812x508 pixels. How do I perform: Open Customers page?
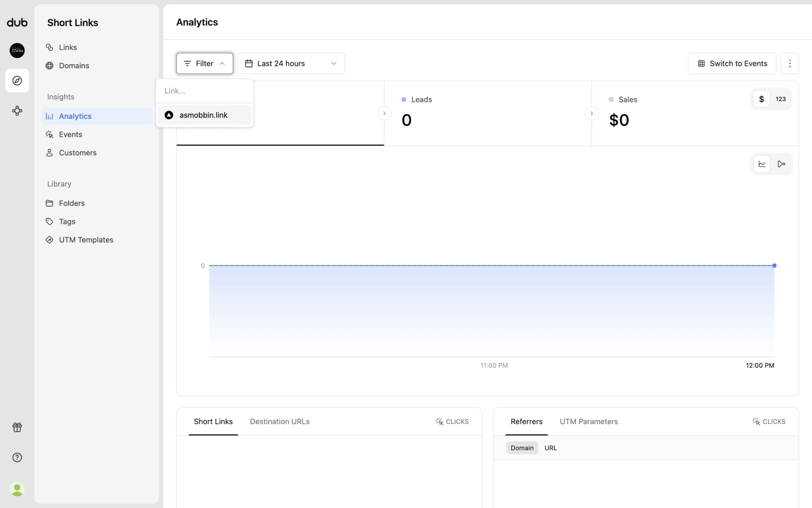[96, 153]
